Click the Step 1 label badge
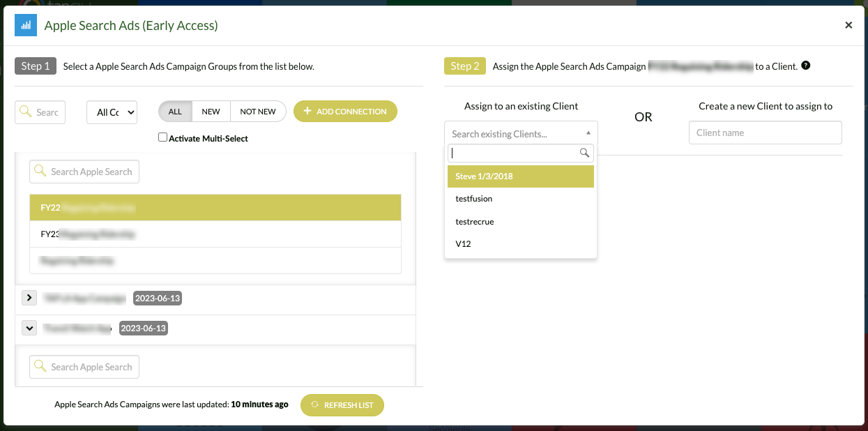 36,66
